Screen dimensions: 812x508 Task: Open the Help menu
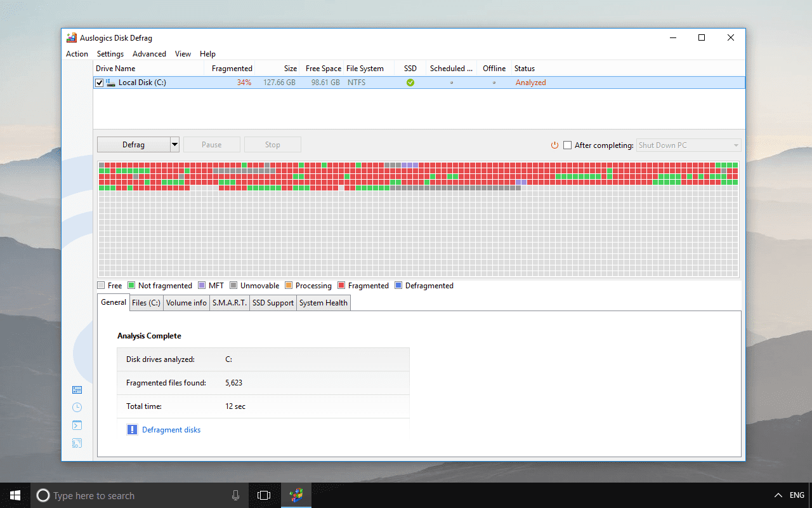(207, 54)
